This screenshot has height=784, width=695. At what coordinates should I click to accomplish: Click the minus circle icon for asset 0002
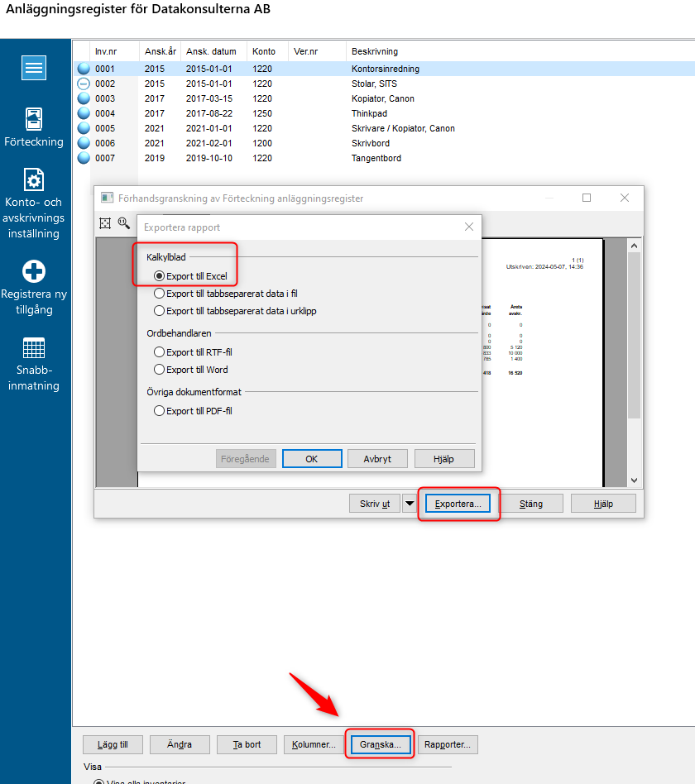pyautogui.click(x=84, y=84)
